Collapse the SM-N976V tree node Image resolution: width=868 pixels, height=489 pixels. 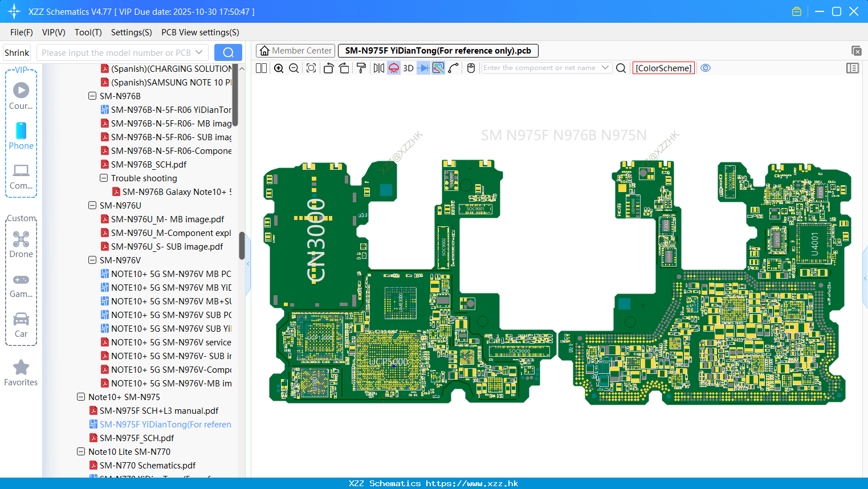coord(92,260)
